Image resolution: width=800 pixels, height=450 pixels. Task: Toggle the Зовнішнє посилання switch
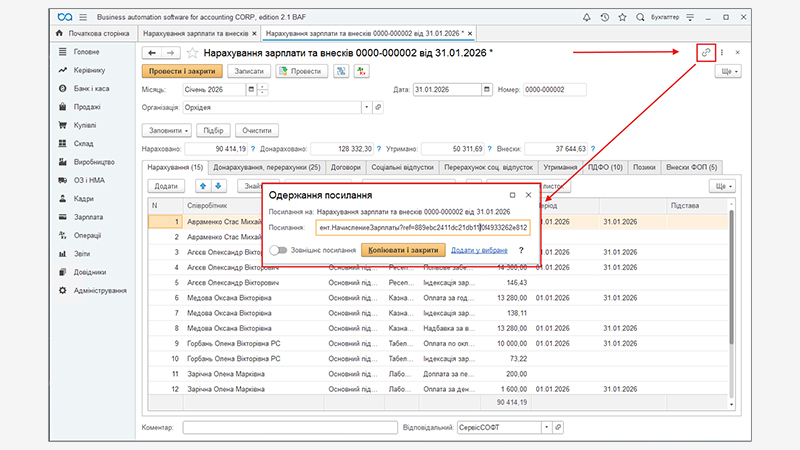[279, 251]
